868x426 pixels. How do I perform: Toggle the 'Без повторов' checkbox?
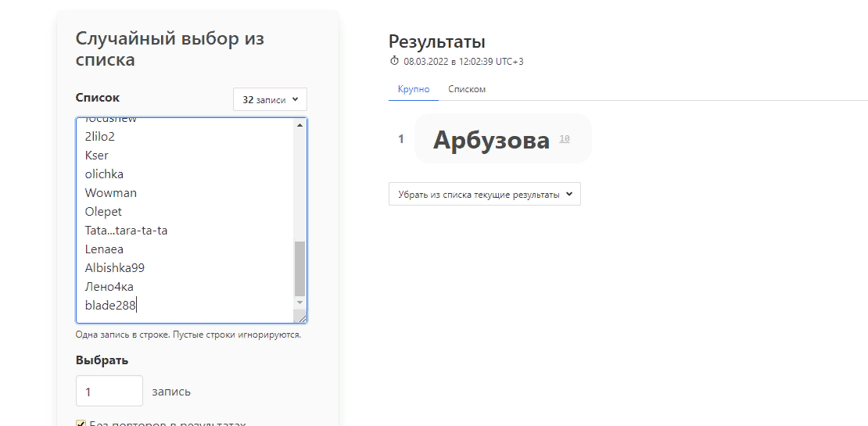[81, 424]
